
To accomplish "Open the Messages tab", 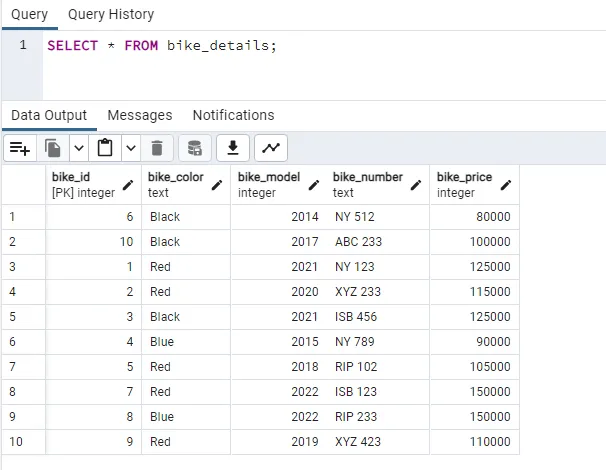I will pos(139,115).
